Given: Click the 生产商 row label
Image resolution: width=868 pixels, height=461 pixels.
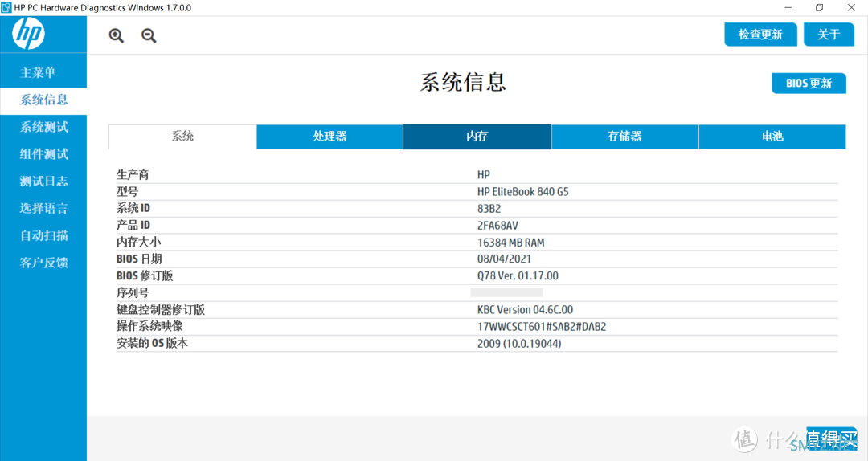Looking at the screenshot, I should coord(133,175).
